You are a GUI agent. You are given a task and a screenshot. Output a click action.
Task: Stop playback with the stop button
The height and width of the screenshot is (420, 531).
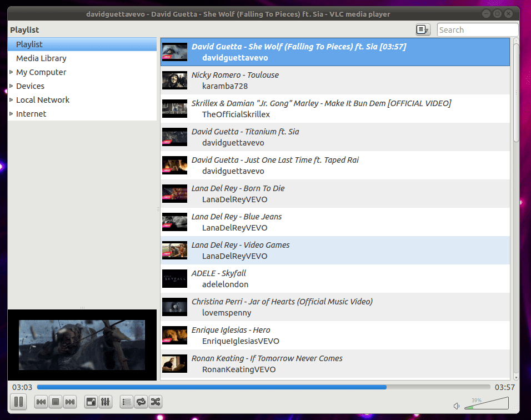click(x=56, y=402)
